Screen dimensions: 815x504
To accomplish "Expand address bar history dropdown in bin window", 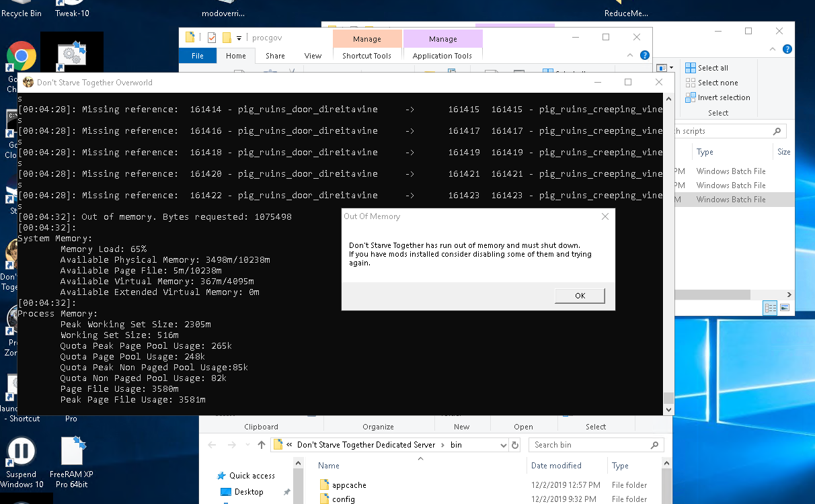I will [x=504, y=445].
